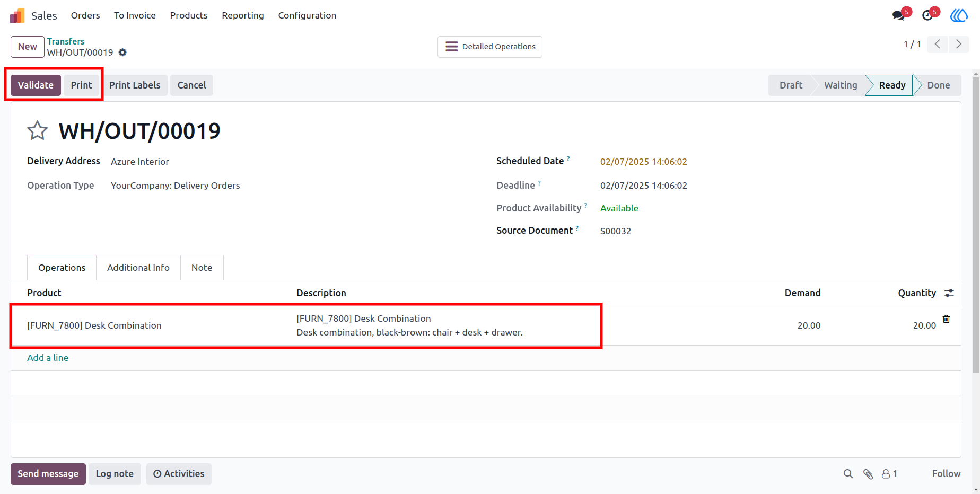Create a New transfer
Image resolution: width=980 pixels, height=494 pixels.
28,47
